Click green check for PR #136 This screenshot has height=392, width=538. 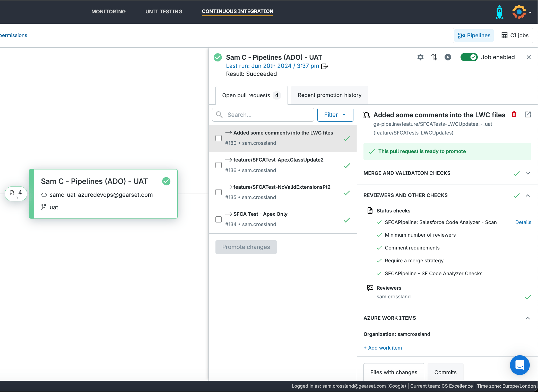347,166
